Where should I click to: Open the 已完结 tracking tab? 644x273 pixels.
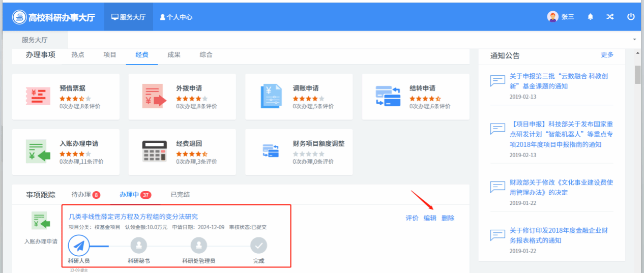[180, 195]
